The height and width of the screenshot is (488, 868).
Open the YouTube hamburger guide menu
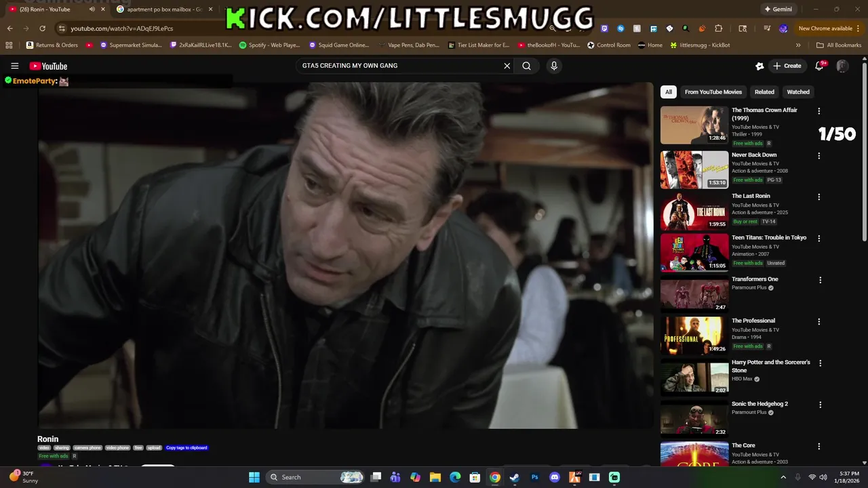[14, 66]
